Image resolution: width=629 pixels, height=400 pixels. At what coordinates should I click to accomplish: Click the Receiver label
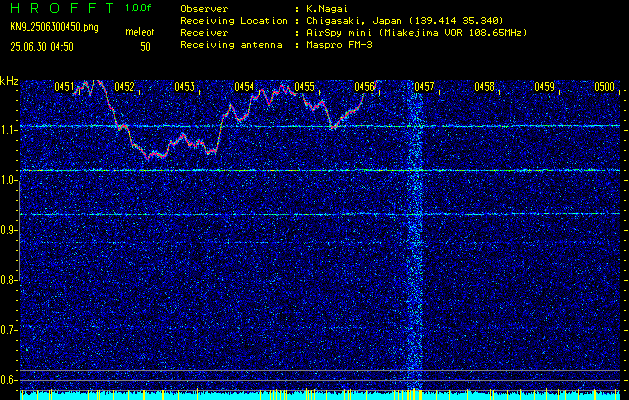pos(204,33)
